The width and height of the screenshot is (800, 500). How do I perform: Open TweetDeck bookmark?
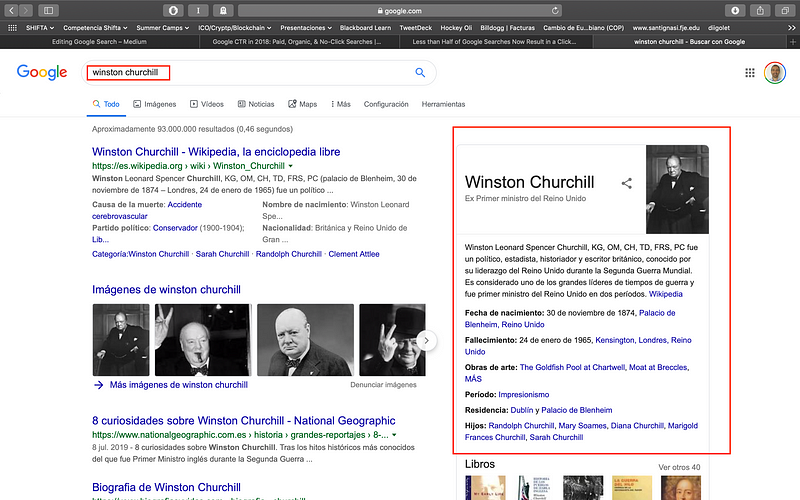pos(415,28)
